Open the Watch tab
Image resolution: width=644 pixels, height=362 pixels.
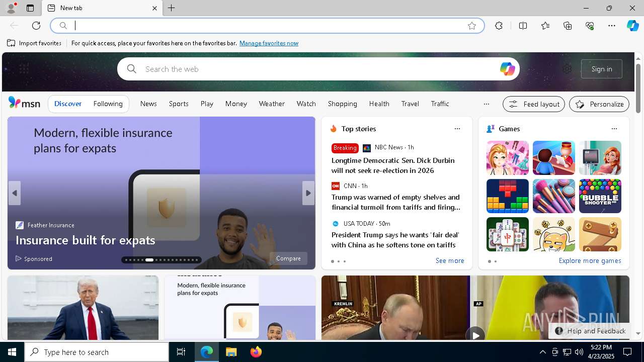coord(306,104)
